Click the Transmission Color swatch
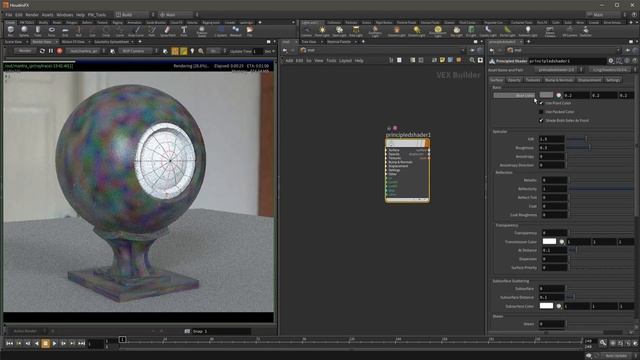The height and width of the screenshot is (360, 640). click(549, 242)
